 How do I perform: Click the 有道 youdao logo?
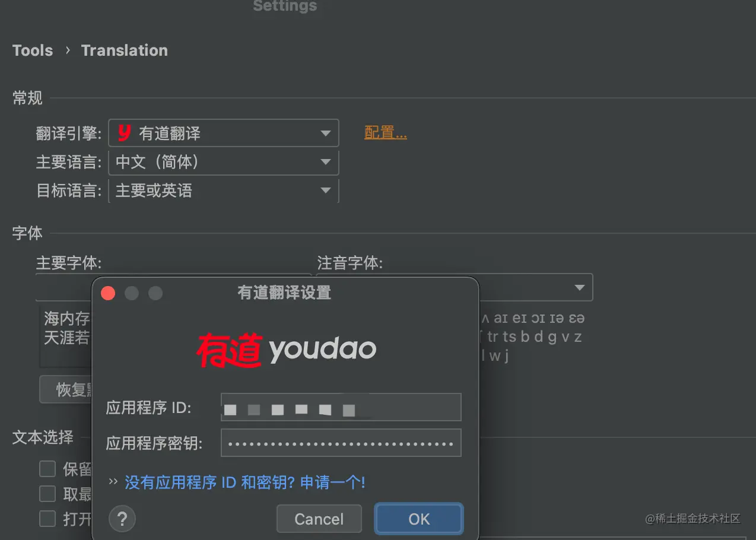(x=287, y=350)
